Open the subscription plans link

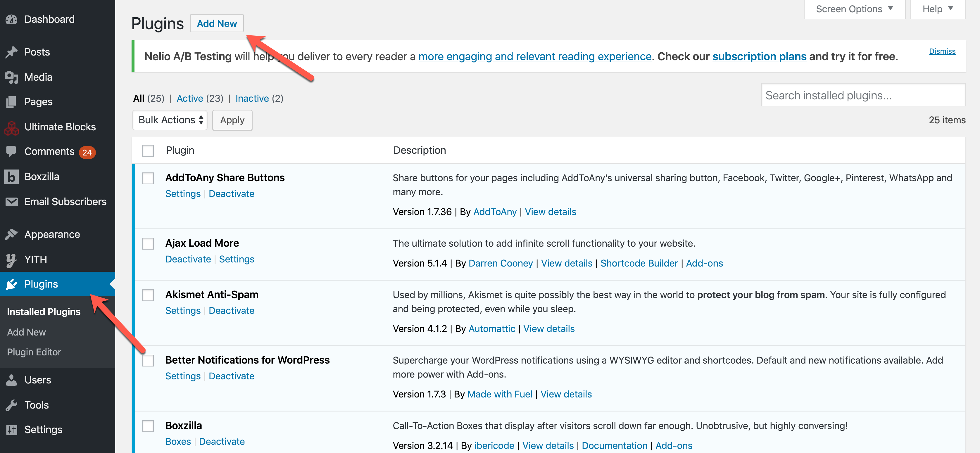tap(759, 57)
